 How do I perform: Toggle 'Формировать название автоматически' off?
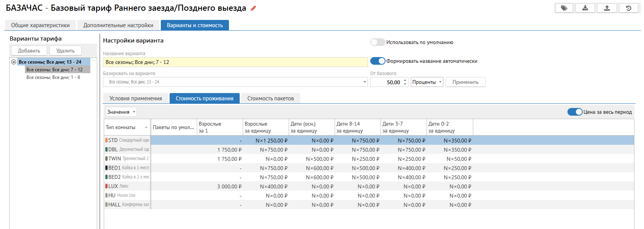[377, 61]
